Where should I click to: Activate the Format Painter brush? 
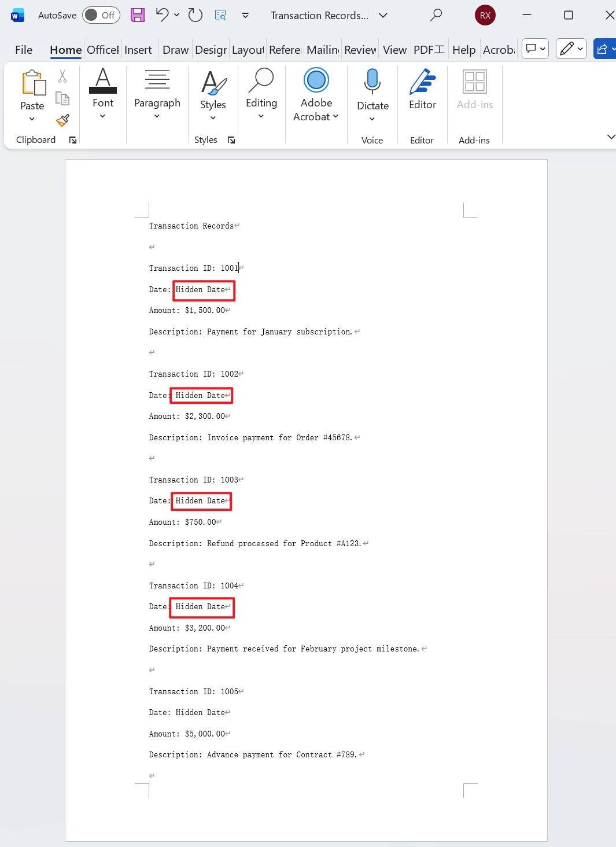point(62,120)
